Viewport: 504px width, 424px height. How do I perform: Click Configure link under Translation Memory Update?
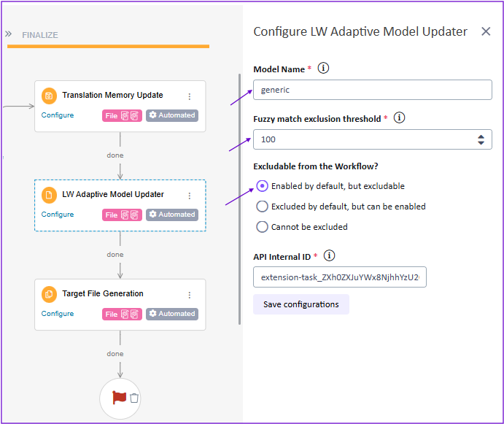pos(58,115)
